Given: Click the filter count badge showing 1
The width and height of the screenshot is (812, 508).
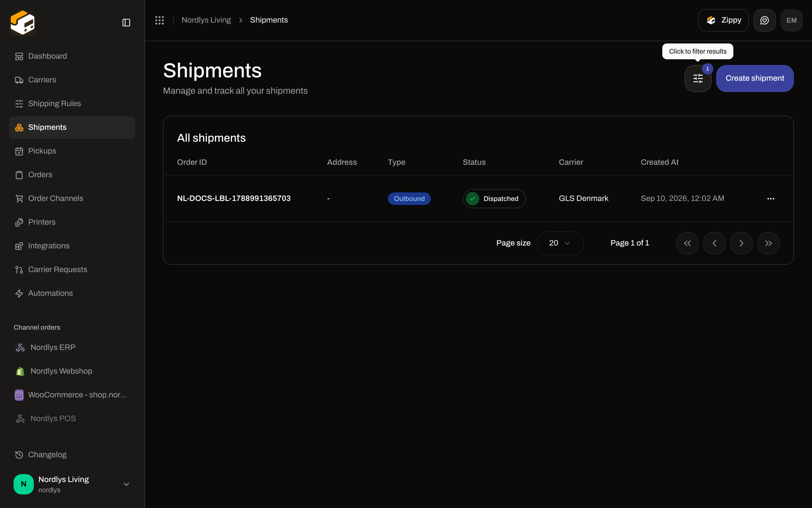Looking at the screenshot, I should coord(707,69).
